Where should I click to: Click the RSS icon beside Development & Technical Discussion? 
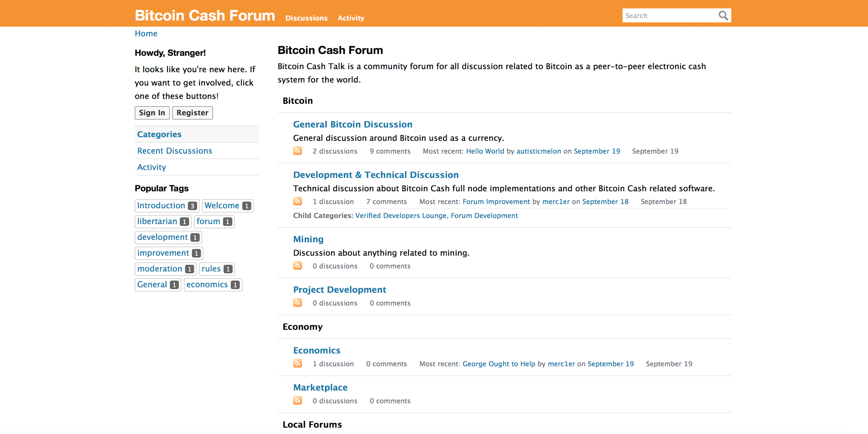(298, 201)
